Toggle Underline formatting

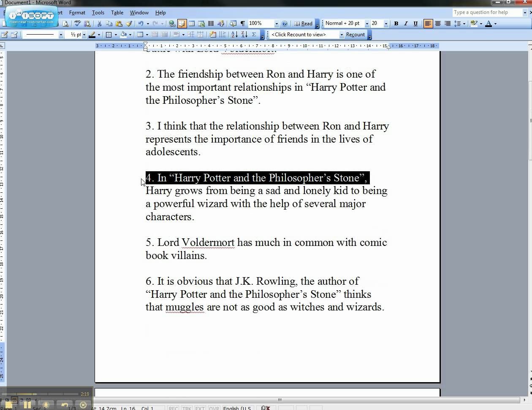pyautogui.click(x=415, y=24)
